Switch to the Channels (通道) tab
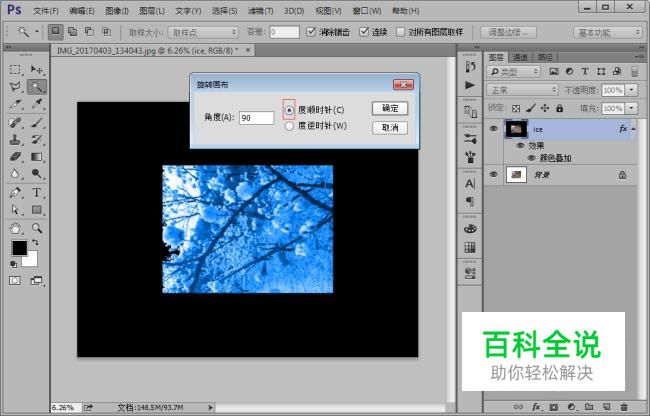This screenshot has height=416, width=650. pos(521,57)
